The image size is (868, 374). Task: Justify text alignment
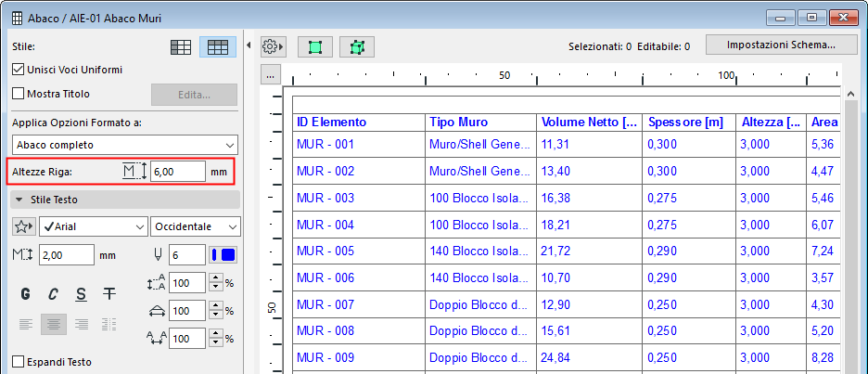(x=109, y=324)
